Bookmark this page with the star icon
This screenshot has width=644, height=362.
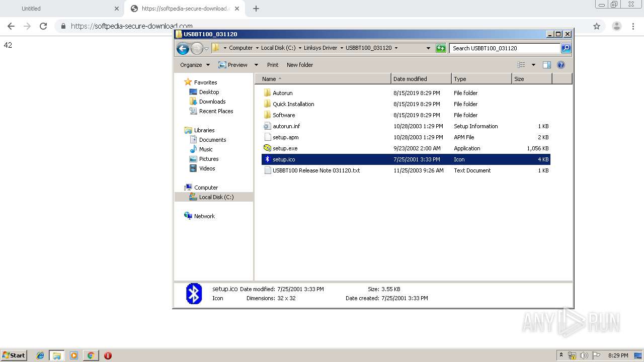click(597, 26)
